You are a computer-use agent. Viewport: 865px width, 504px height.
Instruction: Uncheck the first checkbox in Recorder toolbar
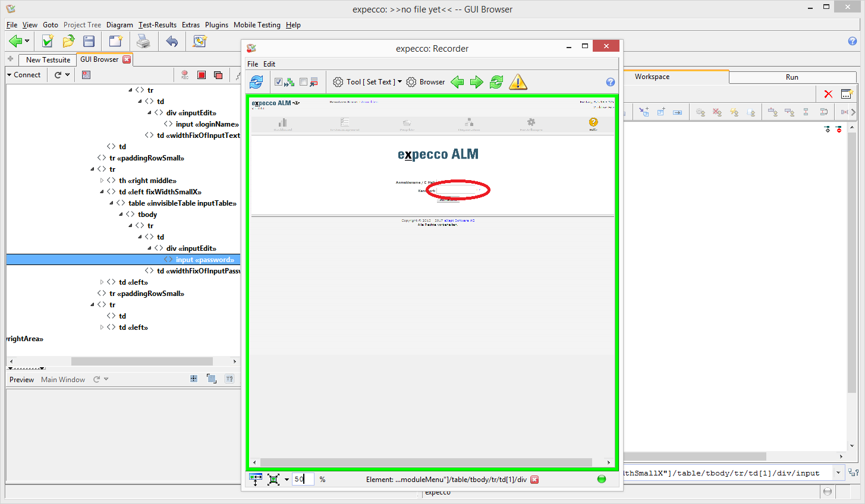point(278,82)
